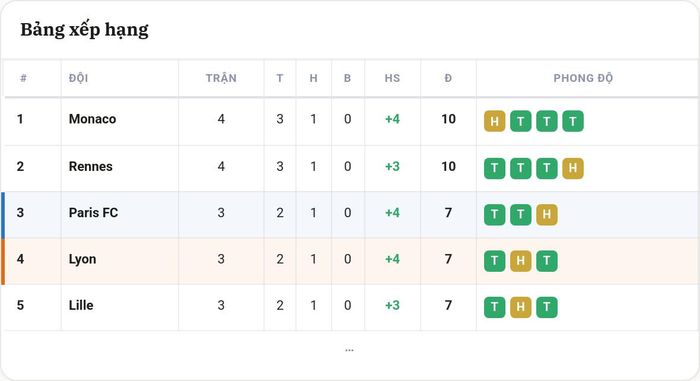Image resolution: width=700 pixels, height=381 pixels.
Task: Click Monaco's last green T form badge
Action: pyautogui.click(x=573, y=121)
